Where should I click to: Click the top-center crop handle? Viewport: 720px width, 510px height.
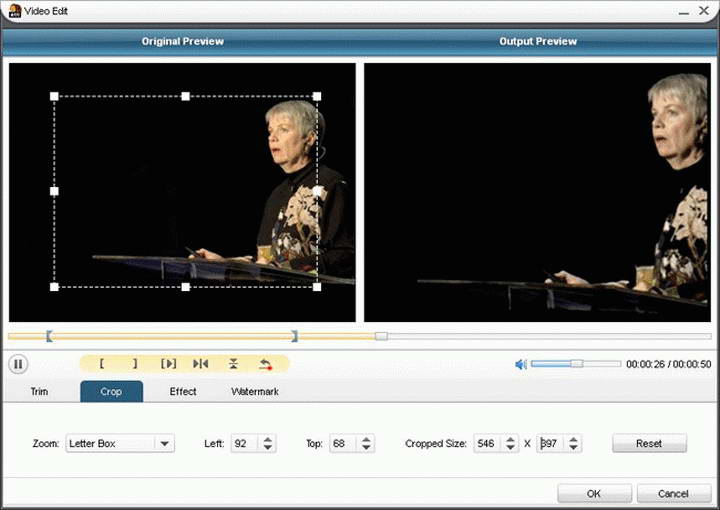(x=186, y=96)
